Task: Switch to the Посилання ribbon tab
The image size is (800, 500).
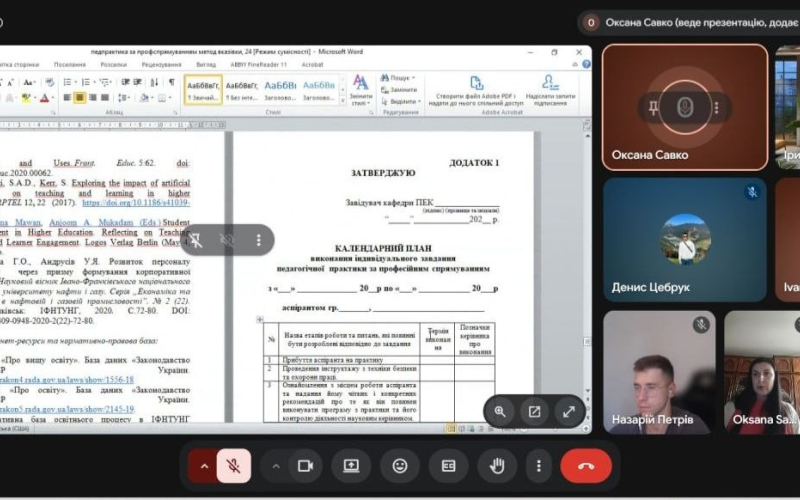Action: (x=70, y=65)
